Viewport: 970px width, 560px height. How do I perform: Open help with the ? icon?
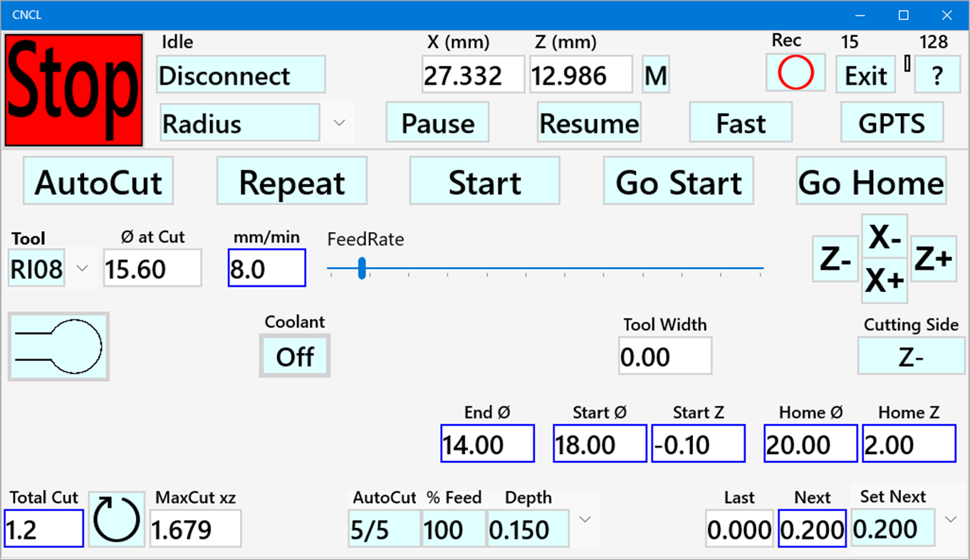pyautogui.click(x=937, y=74)
